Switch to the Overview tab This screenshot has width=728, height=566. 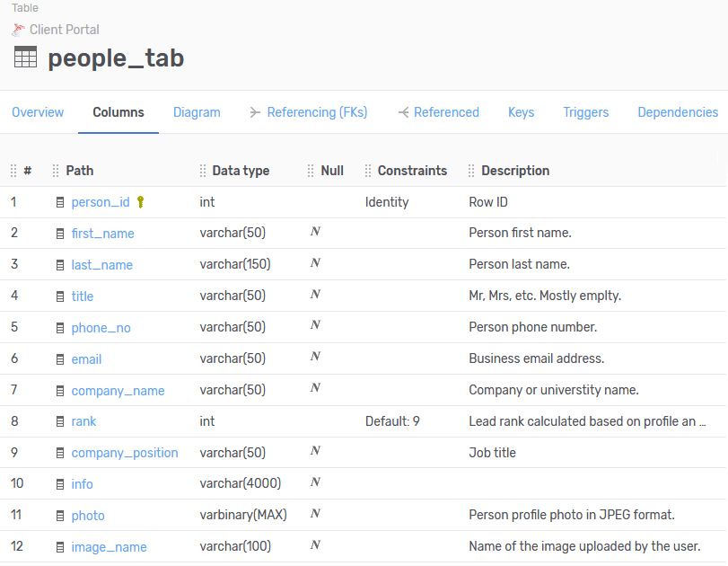click(38, 112)
